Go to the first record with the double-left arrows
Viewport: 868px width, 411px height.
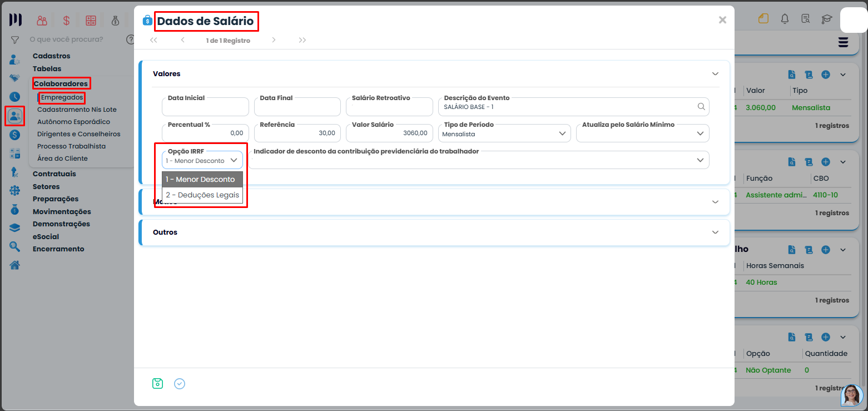pos(154,40)
